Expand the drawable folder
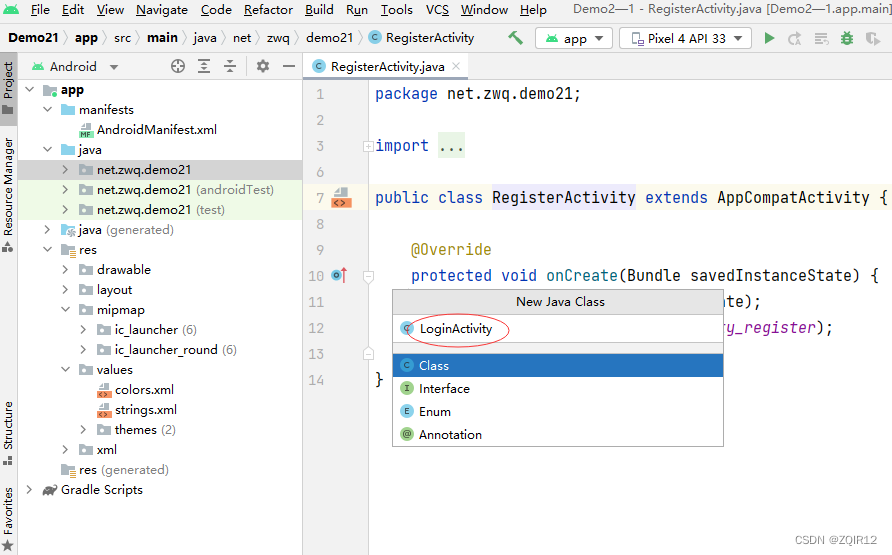Image resolution: width=892 pixels, height=555 pixels. (x=65, y=270)
